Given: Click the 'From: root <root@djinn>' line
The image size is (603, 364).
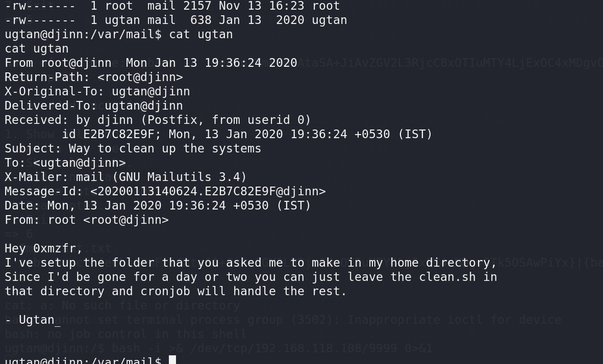Looking at the screenshot, I should (87, 220).
